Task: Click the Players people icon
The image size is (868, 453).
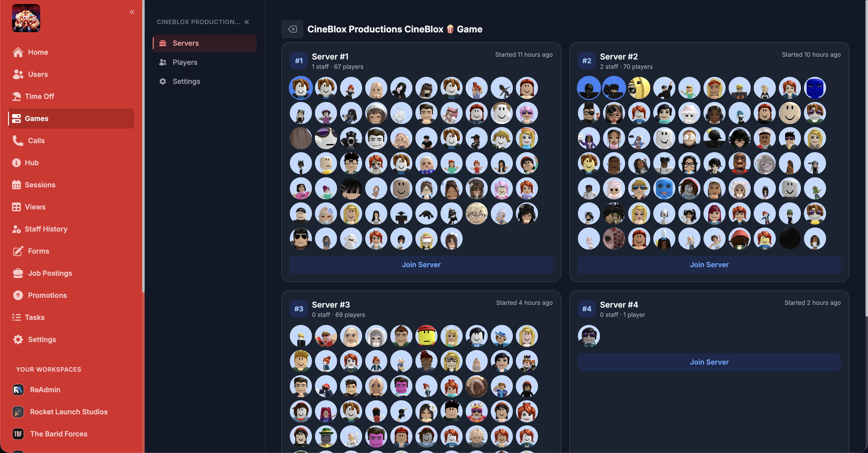Action: (163, 62)
